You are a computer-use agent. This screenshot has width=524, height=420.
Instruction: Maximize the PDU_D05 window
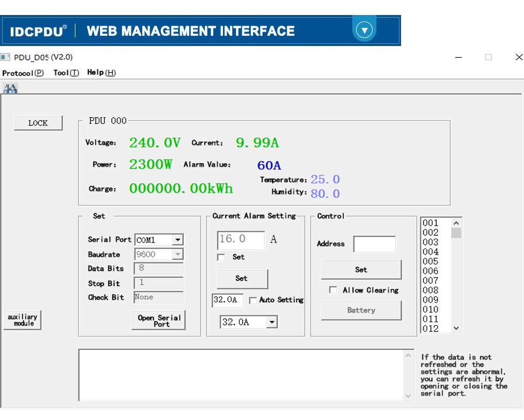coord(489,57)
